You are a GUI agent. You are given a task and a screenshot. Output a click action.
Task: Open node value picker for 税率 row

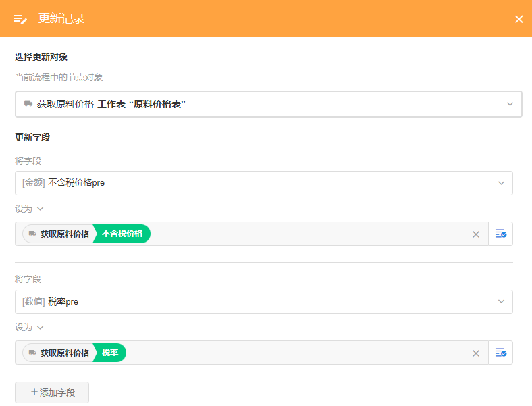[x=500, y=353]
